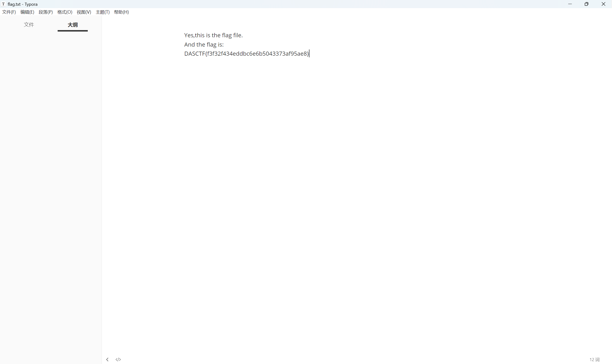Click the Typora app icon in title bar

3,4
